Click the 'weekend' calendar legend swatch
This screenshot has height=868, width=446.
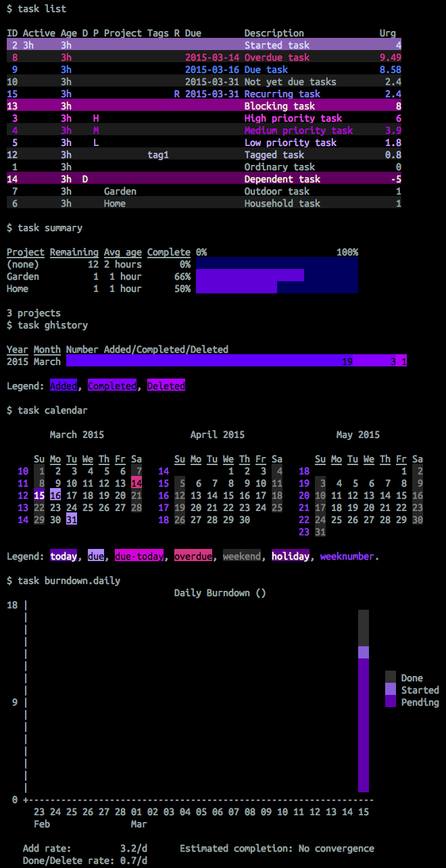coord(242,556)
